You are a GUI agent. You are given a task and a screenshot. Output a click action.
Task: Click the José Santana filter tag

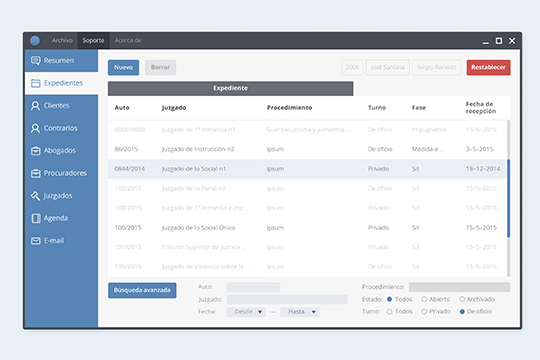pyautogui.click(x=387, y=67)
